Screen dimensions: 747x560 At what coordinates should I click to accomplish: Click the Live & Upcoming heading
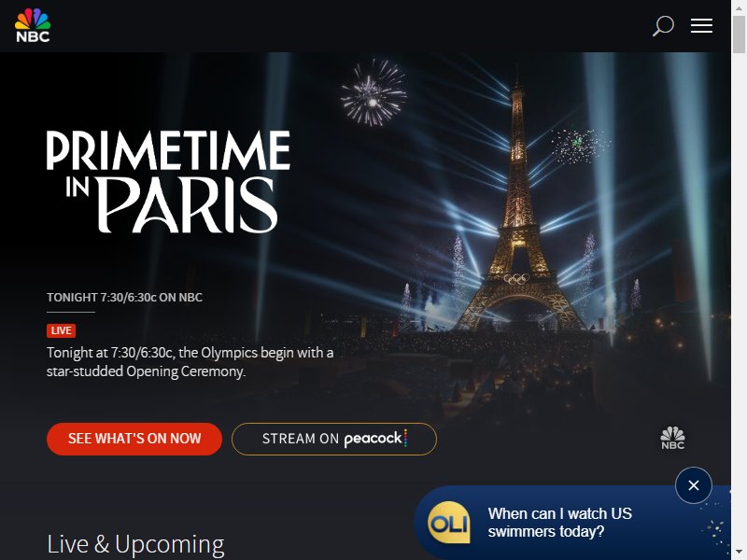point(135,544)
